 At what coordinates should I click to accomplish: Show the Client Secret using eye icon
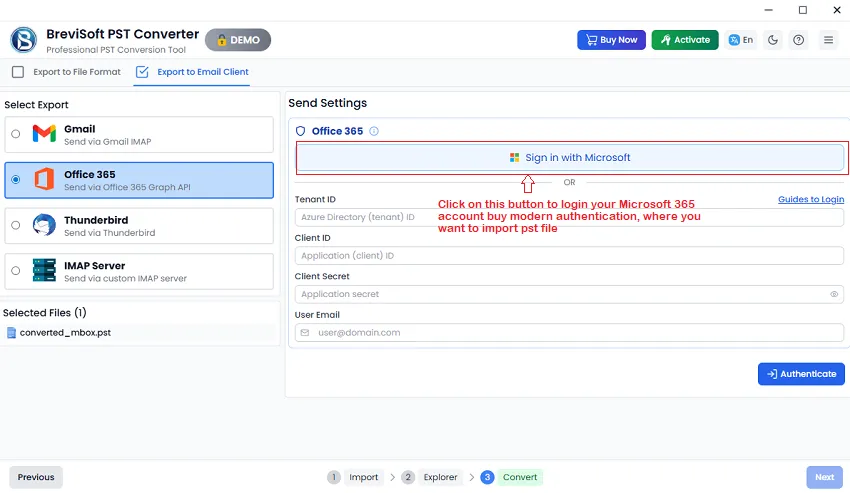[x=834, y=295]
